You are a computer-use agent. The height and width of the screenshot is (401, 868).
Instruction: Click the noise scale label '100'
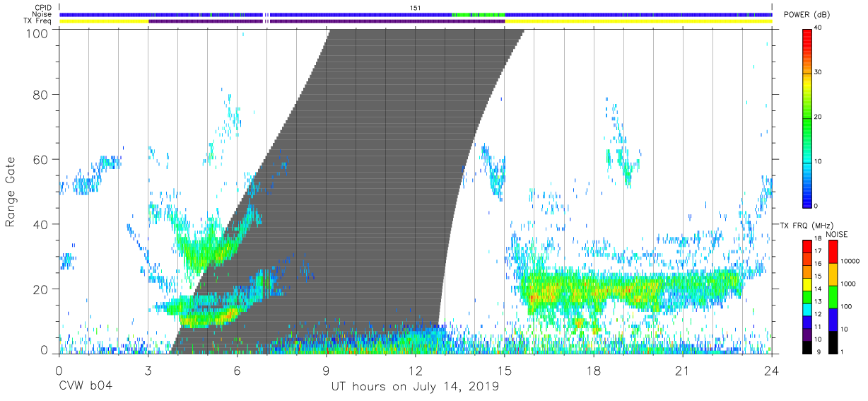click(x=847, y=306)
